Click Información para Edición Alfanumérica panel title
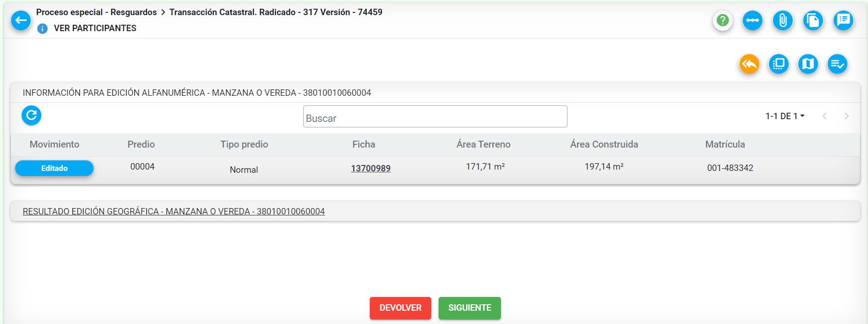The height and width of the screenshot is (324, 868). coord(197,93)
